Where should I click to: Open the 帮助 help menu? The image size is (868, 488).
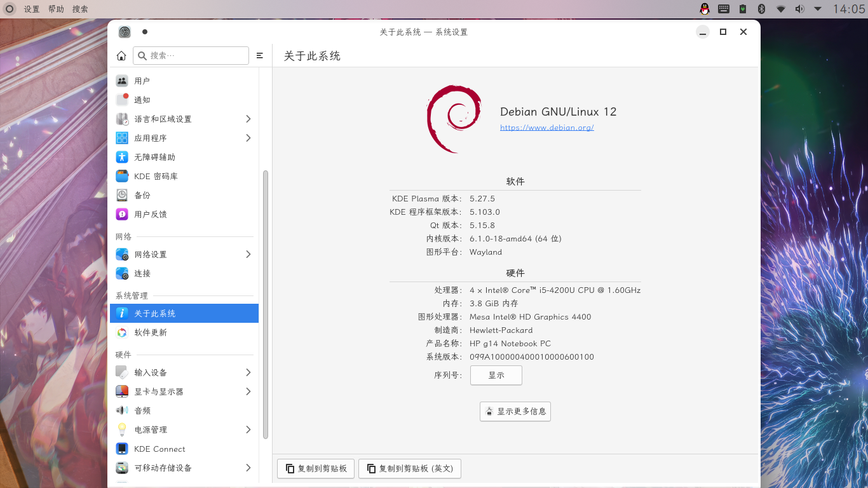point(56,9)
